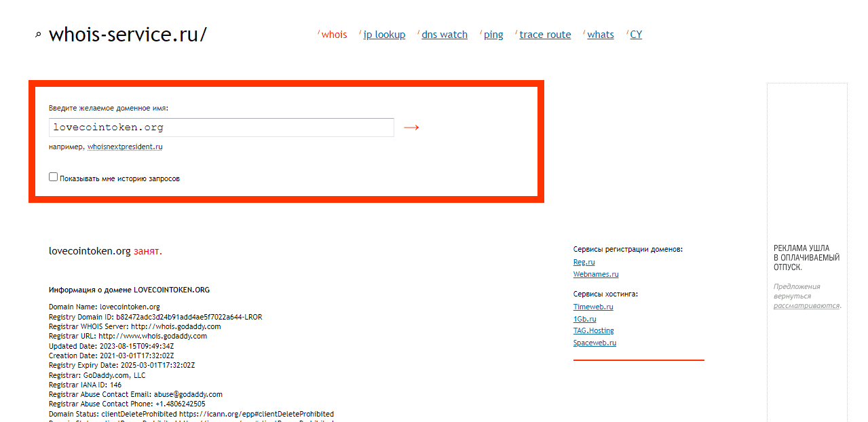Visit the Webnames.ru link
The image size is (868, 422).
(596, 274)
